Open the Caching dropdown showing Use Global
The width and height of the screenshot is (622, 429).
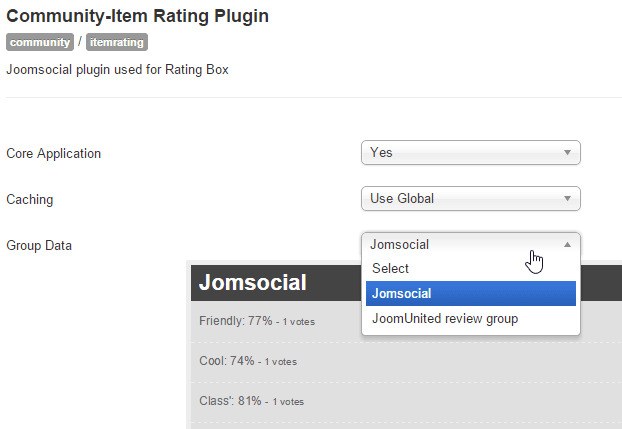460,199
